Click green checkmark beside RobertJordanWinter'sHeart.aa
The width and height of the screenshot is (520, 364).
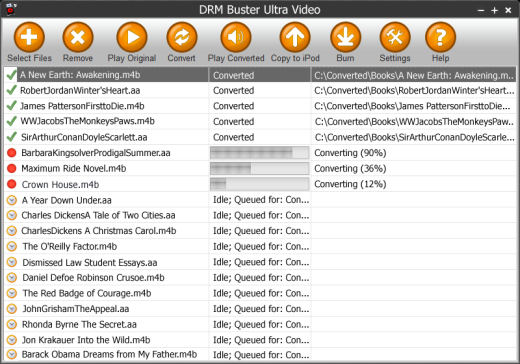(12, 90)
